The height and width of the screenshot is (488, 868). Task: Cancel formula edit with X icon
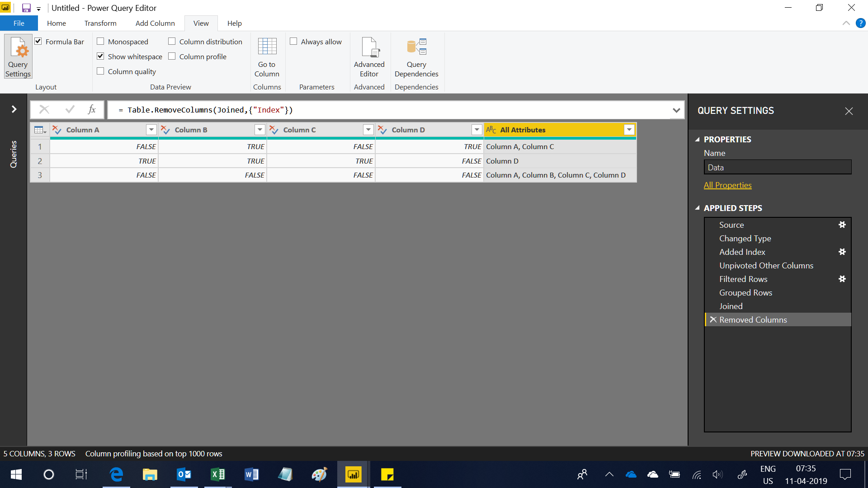(x=44, y=109)
